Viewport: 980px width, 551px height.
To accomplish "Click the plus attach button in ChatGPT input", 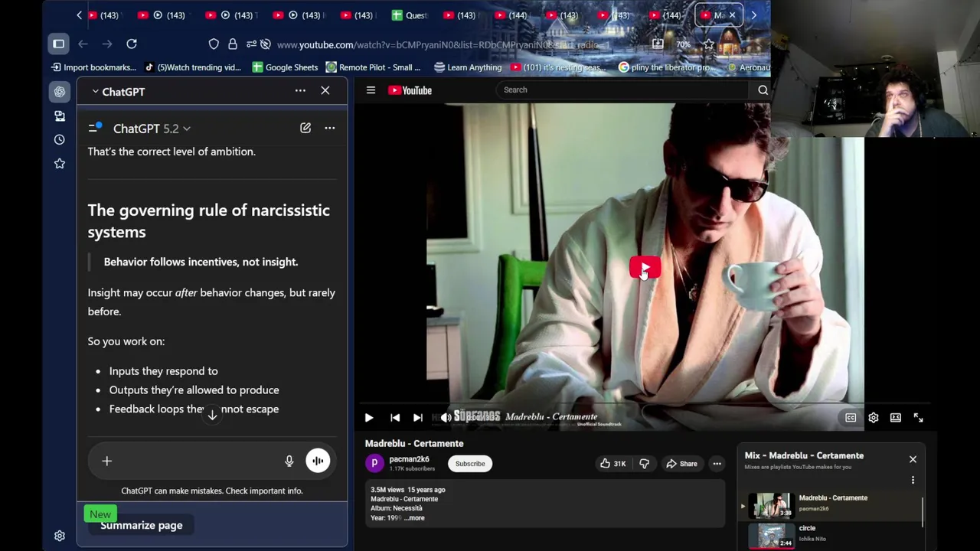I will coord(107,461).
